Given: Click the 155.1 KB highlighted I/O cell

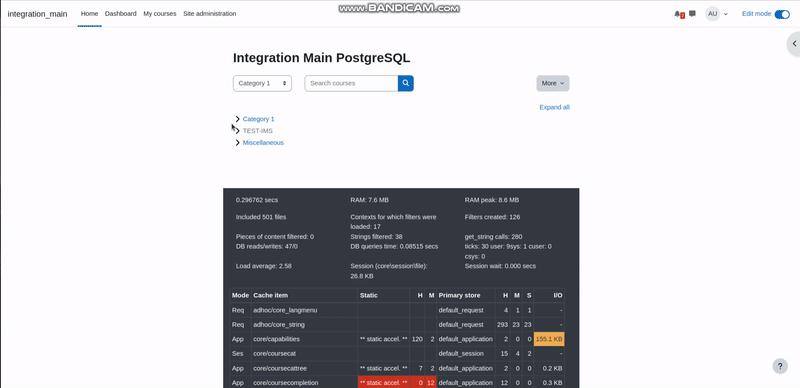Looking at the screenshot, I should pos(549,339).
